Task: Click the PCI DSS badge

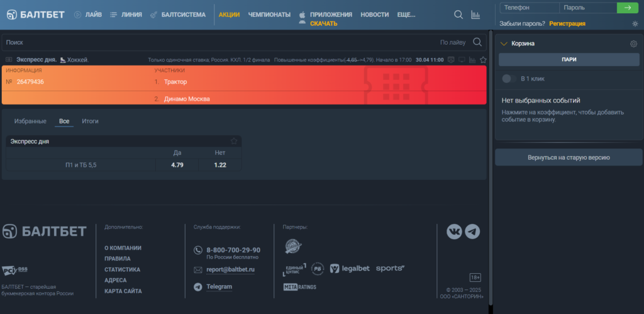Action: (15, 270)
